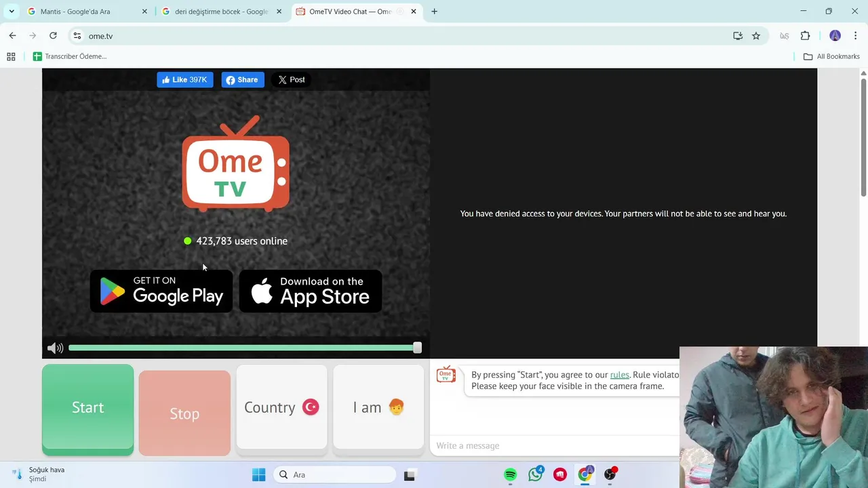Bookmark this page with star icon

tap(756, 36)
